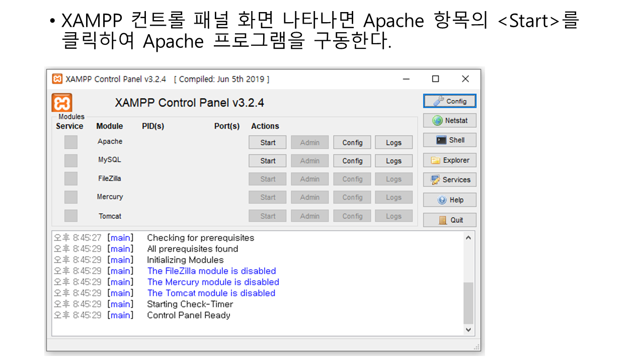Screen dimensions: 644x362
Task: Start the Apache module
Action: (268, 143)
